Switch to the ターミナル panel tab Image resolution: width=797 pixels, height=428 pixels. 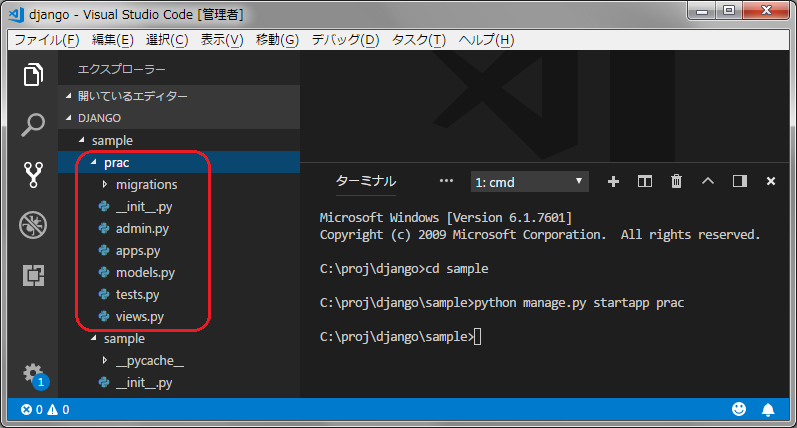coord(365,181)
